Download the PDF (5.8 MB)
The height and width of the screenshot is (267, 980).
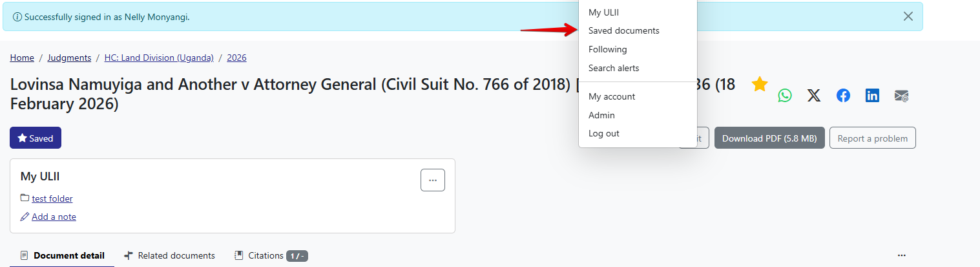769,138
